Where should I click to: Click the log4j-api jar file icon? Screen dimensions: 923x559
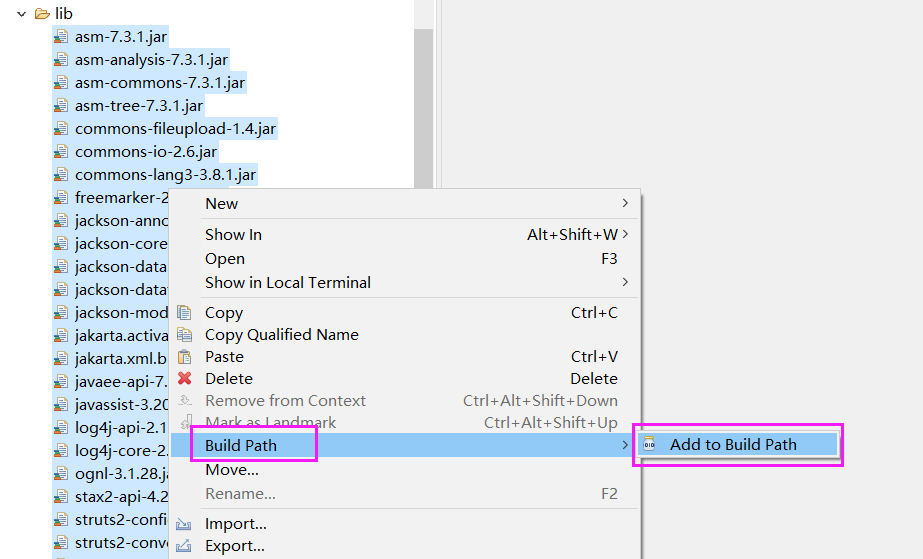61,428
